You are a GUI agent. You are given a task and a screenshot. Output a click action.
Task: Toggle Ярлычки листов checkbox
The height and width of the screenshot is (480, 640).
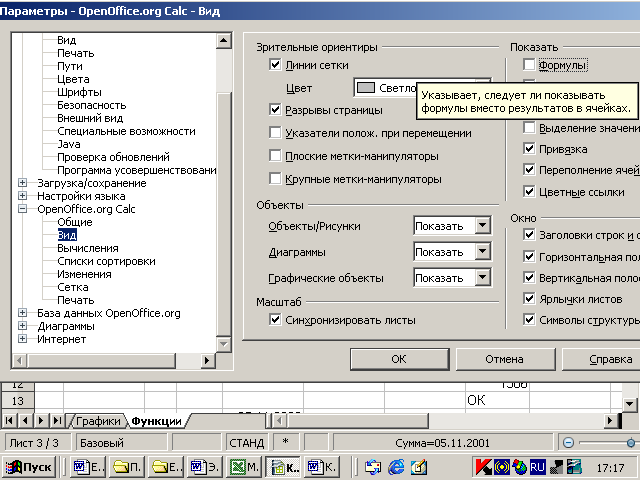point(529,298)
